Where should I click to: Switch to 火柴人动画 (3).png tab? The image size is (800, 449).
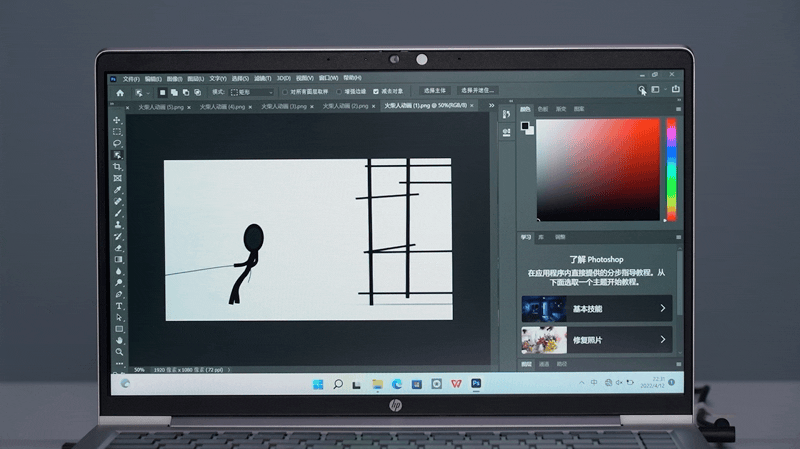click(284, 107)
